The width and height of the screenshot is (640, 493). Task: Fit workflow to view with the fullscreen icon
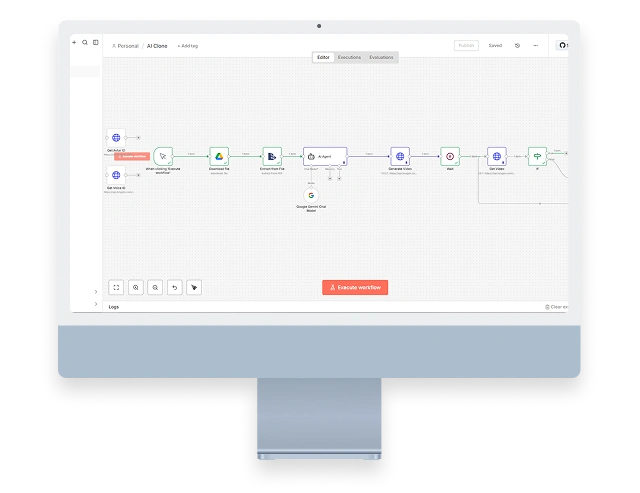click(116, 287)
